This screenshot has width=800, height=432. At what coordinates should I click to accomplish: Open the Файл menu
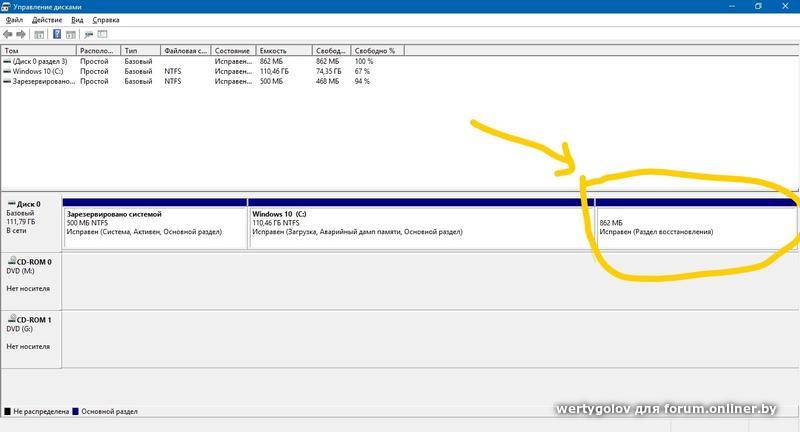14,20
